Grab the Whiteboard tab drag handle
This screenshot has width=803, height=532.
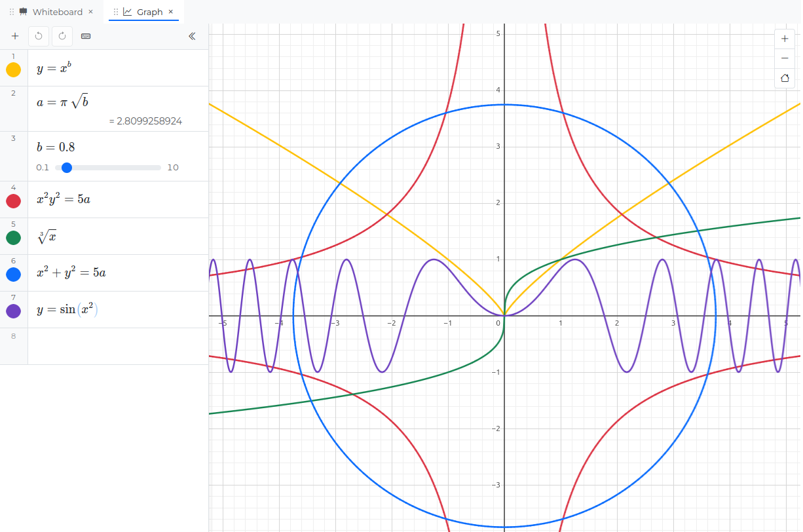(12, 12)
